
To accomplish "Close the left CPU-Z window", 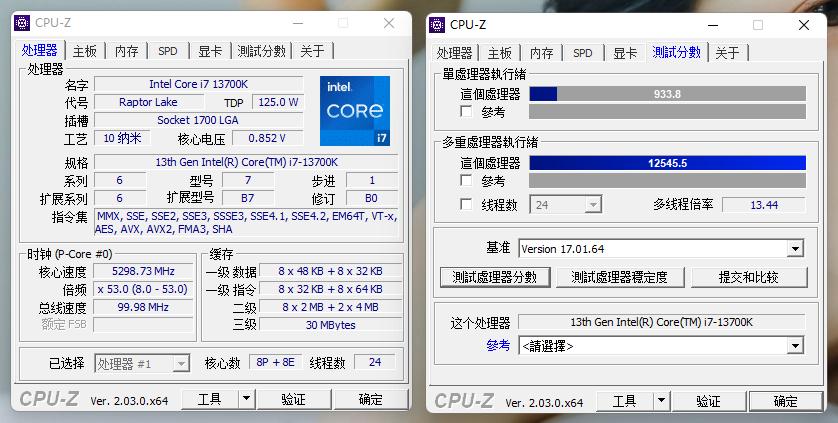I will point(389,23).
